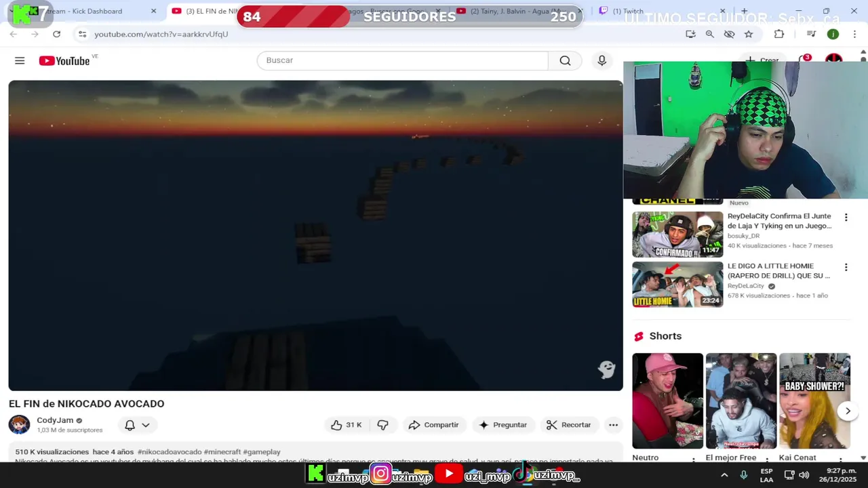The width and height of the screenshot is (868, 488).
Task: View site information icon beside the URL
Action: coord(82,34)
